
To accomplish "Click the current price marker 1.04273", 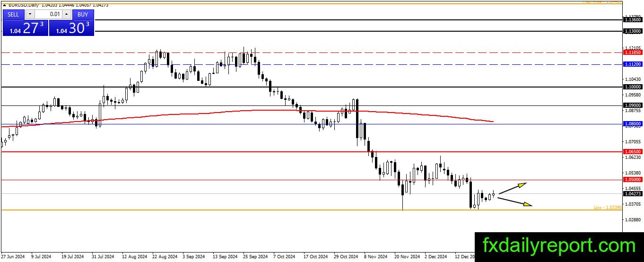I will pos(633,193).
